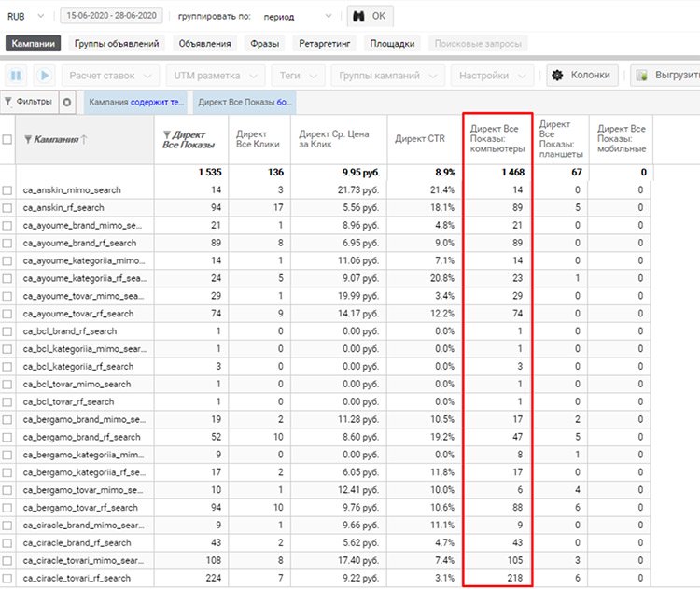Check the ca_ayoume_brand_rf_search row checkbox
Viewport: 700px width, 589px height.
pyautogui.click(x=7, y=244)
